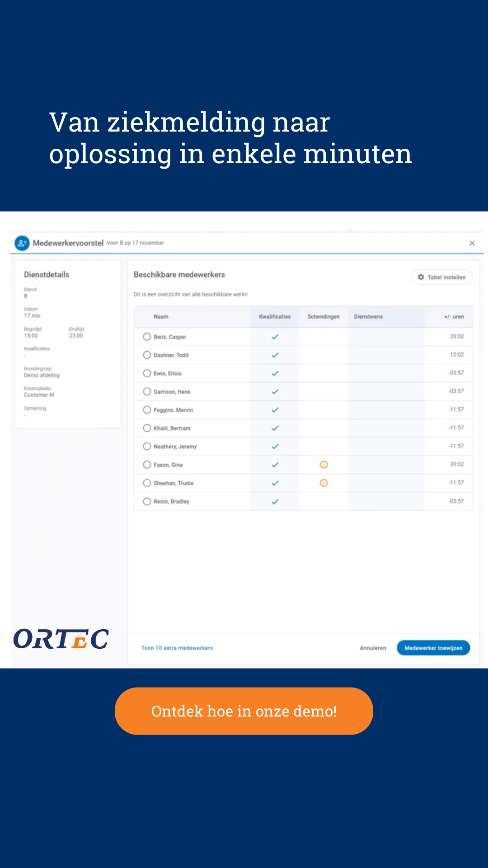Click the name Feggins, Mervin
This screenshot has width=488, height=868.
(173, 410)
